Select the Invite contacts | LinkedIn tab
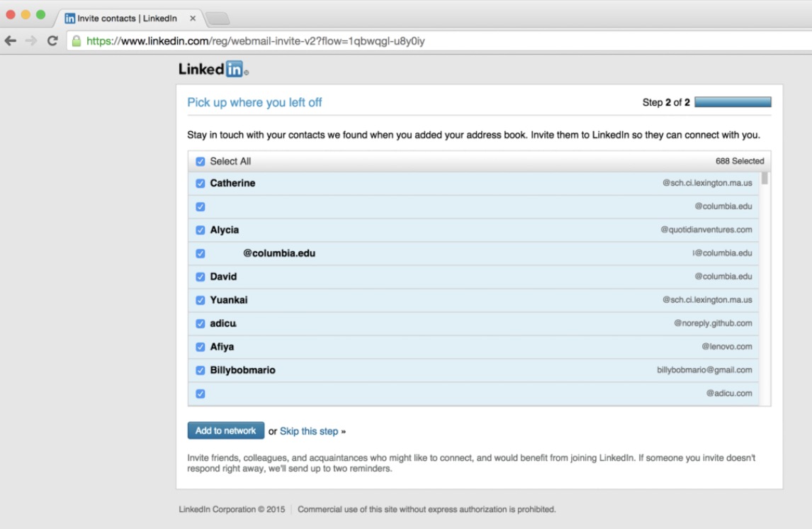The width and height of the screenshot is (812, 529). click(x=127, y=18)
